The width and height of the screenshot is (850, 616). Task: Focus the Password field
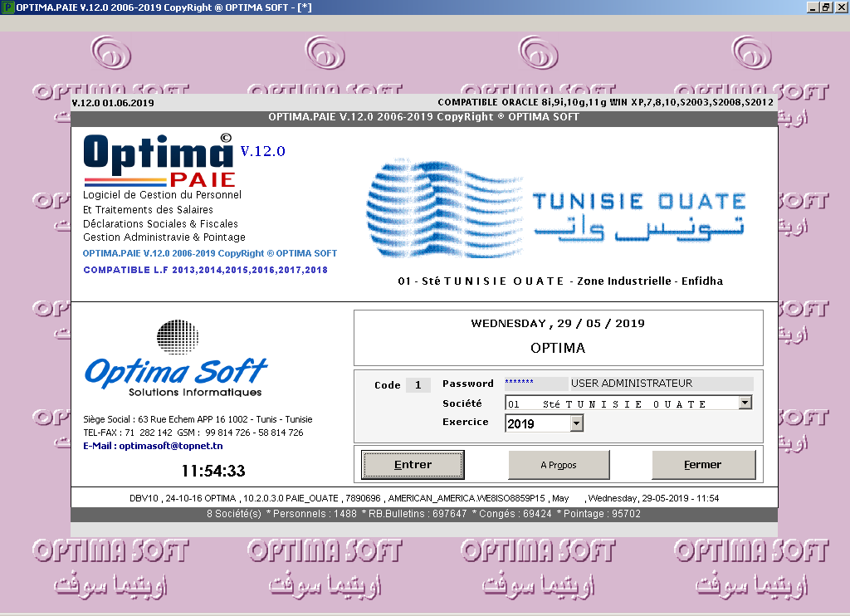pos(535,384)
